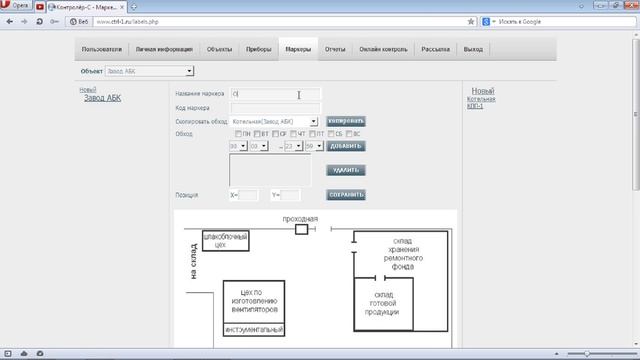640x360 pixels.
Task: Check the ЧТ (Thursday) checkbox
Action: (293, 133)
